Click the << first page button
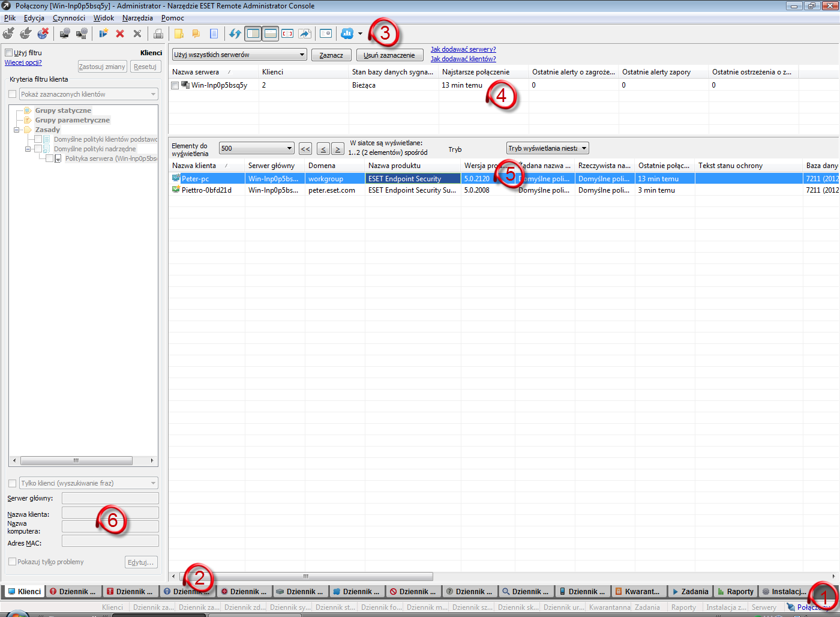 [305, 149]
